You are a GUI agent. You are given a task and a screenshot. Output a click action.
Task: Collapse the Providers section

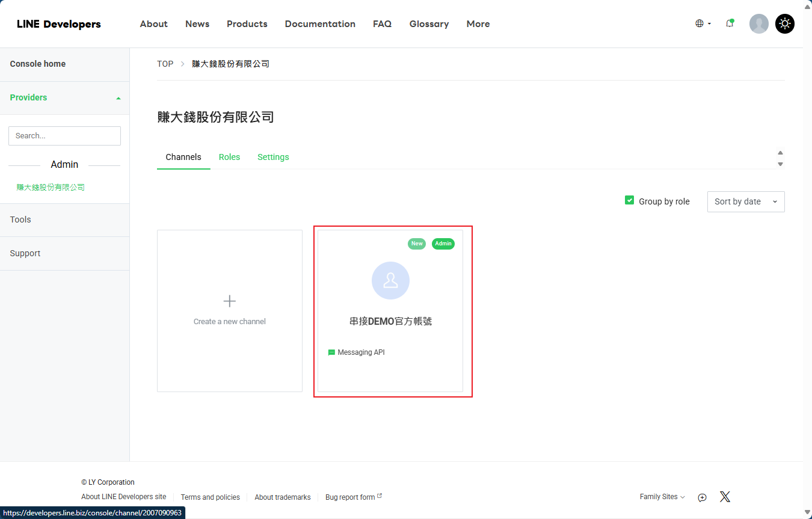click(x=65, y=97)
